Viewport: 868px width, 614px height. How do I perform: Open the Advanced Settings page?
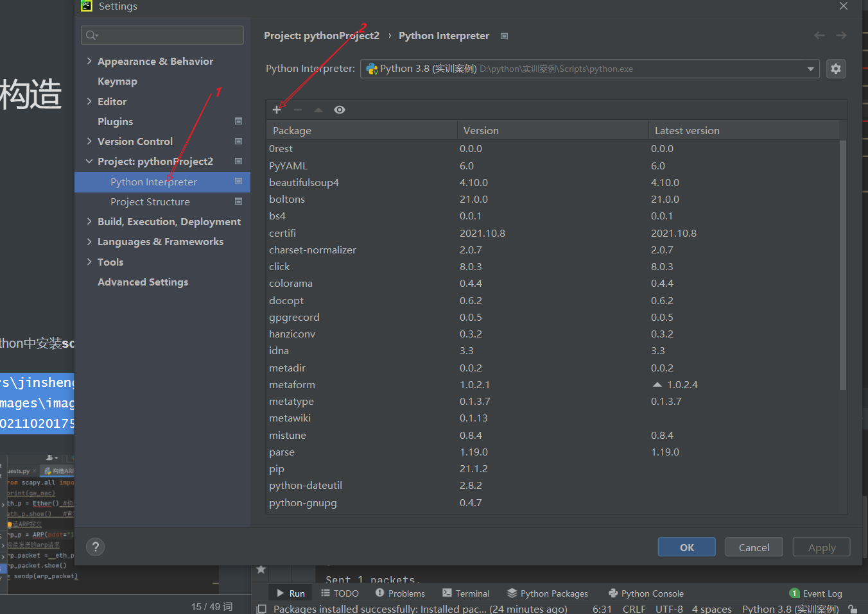point(143,282)
